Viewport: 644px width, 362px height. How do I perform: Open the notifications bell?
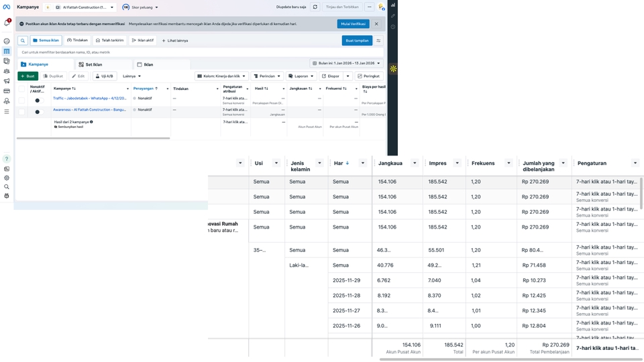(x=7, y=23)
